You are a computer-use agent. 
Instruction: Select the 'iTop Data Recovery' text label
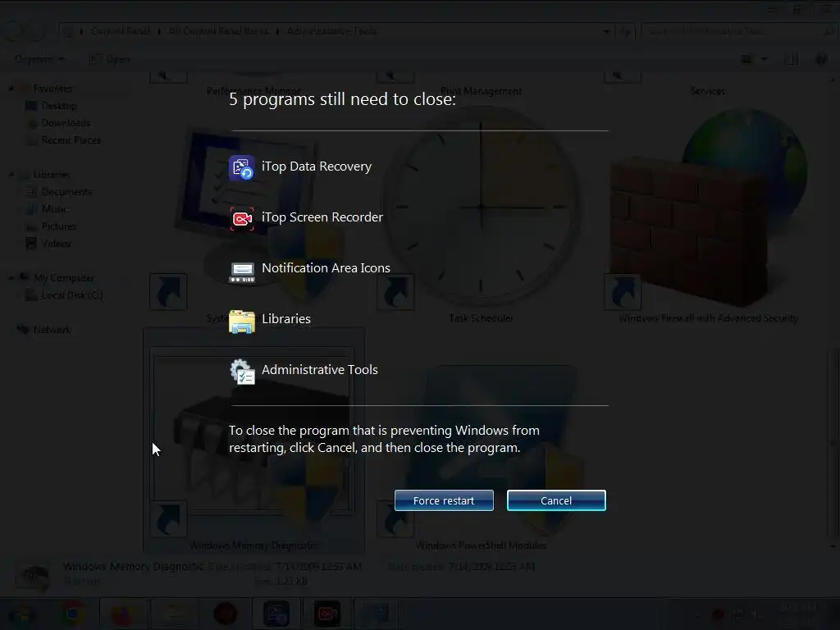tap(316, 167)
